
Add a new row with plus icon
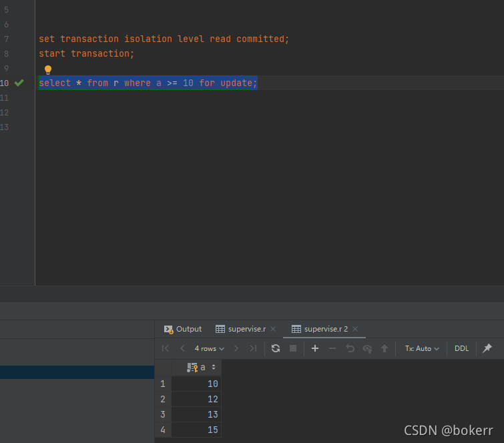[315, 348]
